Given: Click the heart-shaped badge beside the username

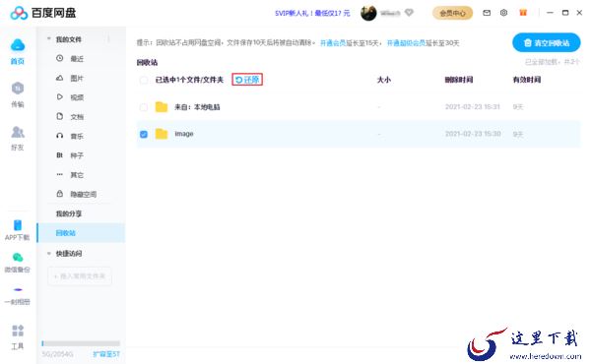Looking at the screenshot, I should tap(409, 13).
